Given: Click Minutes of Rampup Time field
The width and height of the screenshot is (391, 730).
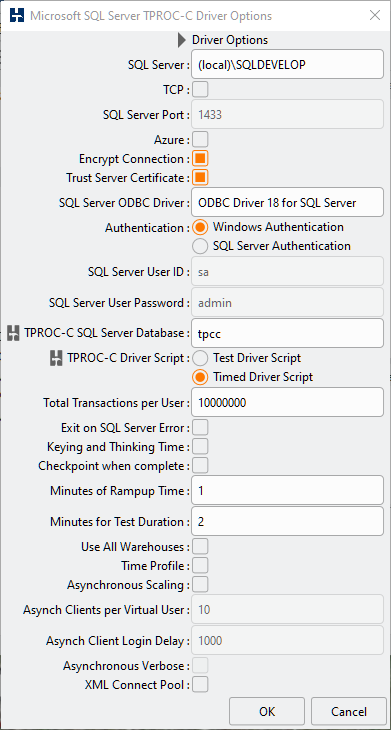Looking at the screenshot, I should 287,490.
